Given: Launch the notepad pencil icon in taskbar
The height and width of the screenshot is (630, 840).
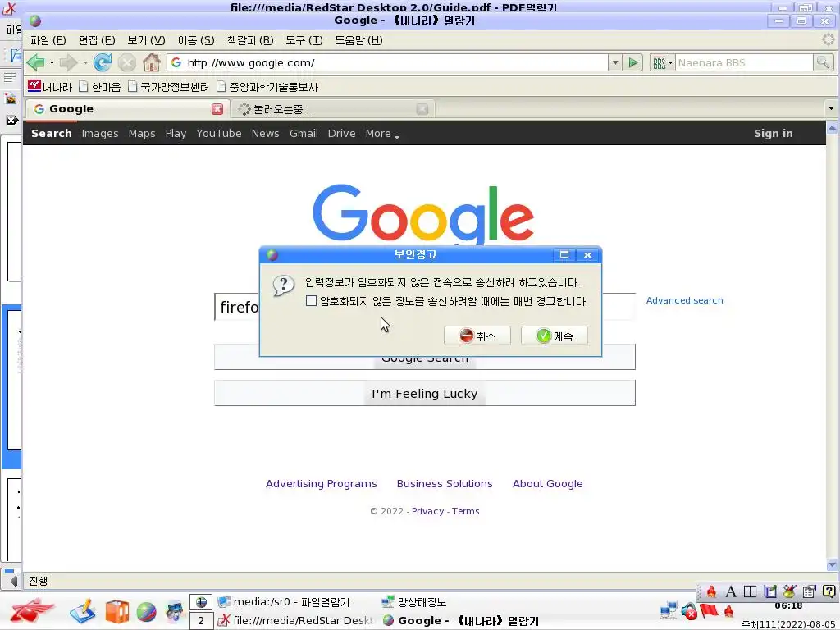Looking at the screenshot, I should (82, 611).
